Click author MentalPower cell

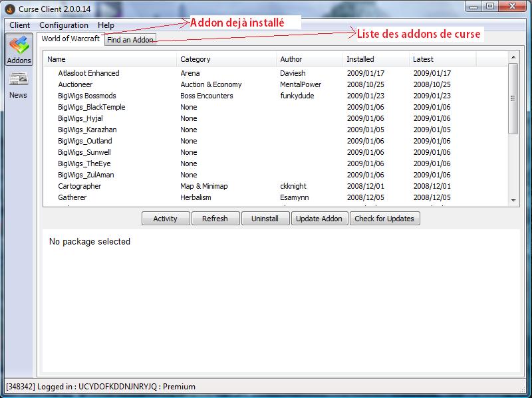[x=301, y=84]
